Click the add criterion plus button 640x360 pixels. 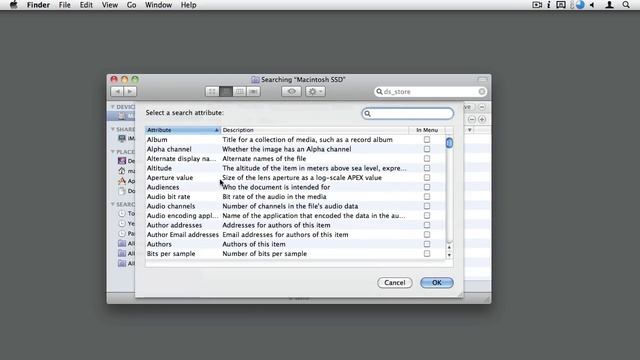pos(482,119)
